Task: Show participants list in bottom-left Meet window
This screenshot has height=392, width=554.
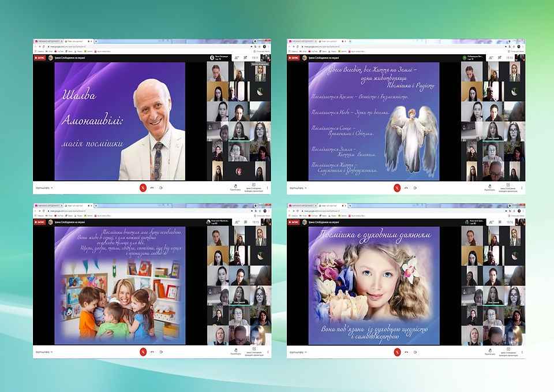Action: coord(237,222)
